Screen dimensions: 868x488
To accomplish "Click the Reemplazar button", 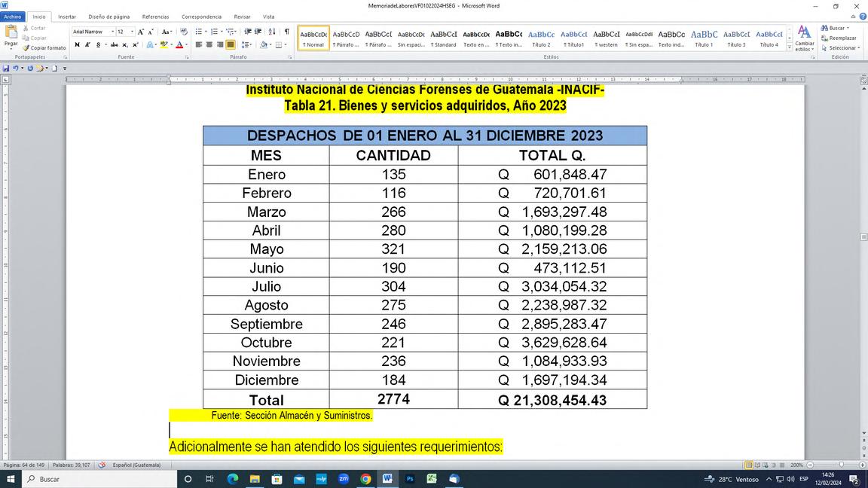I will click(839, 38).
